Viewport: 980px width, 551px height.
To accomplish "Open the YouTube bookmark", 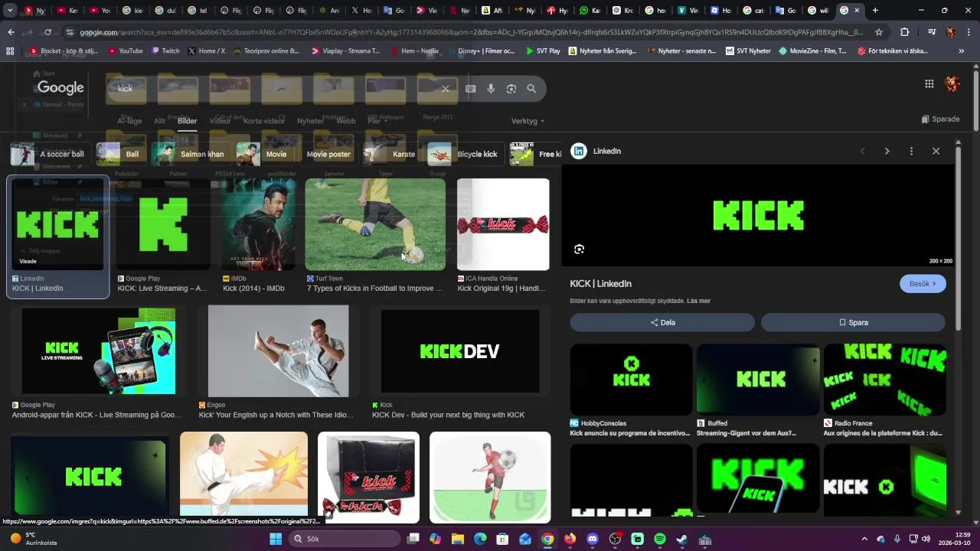I will (126, 51).
